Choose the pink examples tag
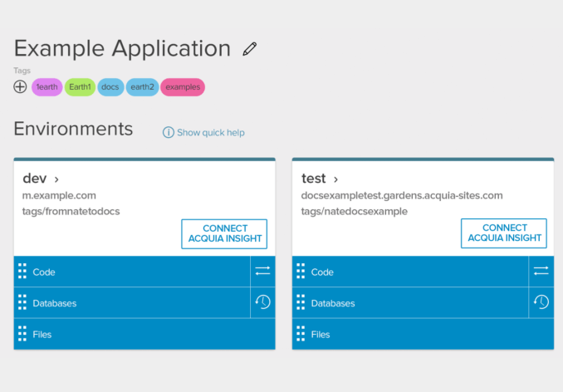 (182, 86)
